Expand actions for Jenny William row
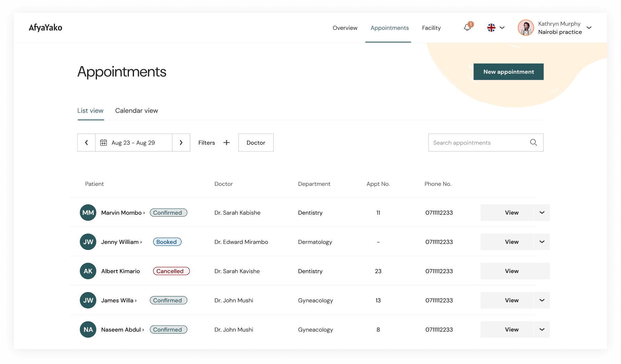The image size is (621, 364). 542,242
